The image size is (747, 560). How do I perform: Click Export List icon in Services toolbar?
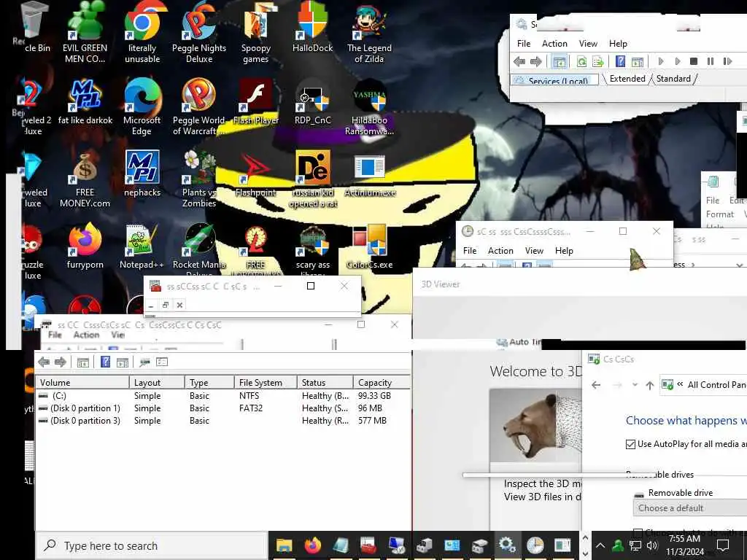[597, 61]
